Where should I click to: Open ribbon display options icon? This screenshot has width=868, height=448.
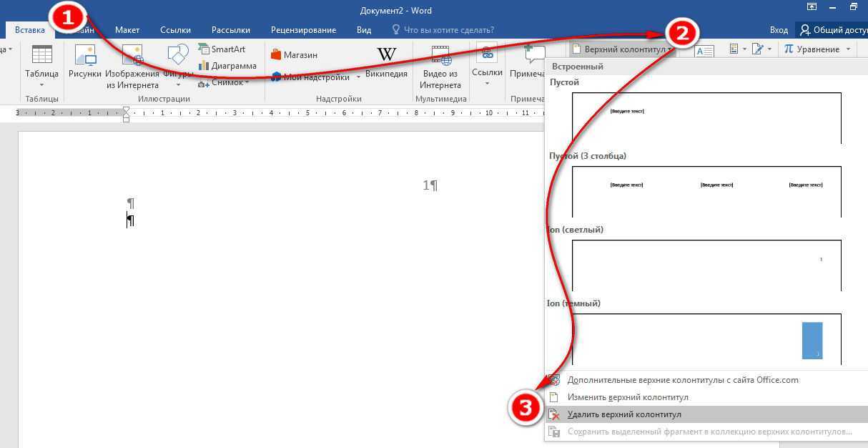(812, 7)
